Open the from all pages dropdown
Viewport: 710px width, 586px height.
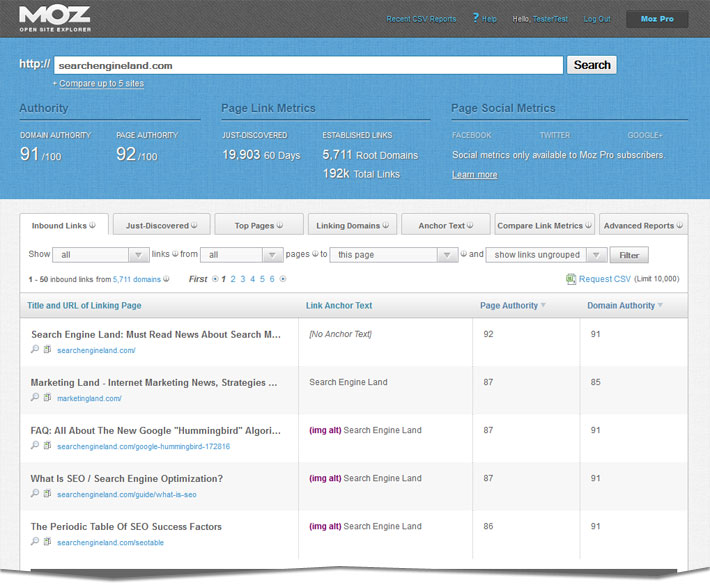pos(242,255)
